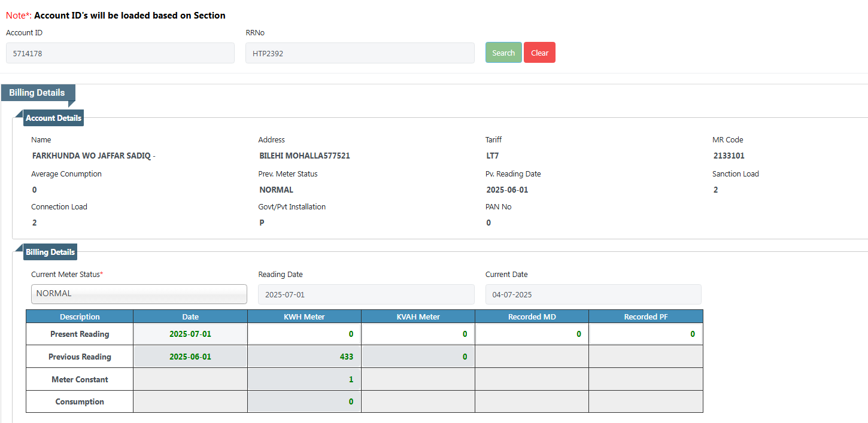Click the MR Code value 2133101
Screen dimensions: 868x423
tap(729, 156)
